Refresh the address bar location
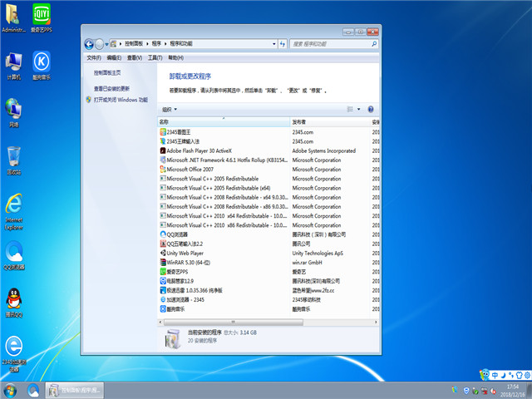This screenshot has height=399, width=532. point(283,44)
